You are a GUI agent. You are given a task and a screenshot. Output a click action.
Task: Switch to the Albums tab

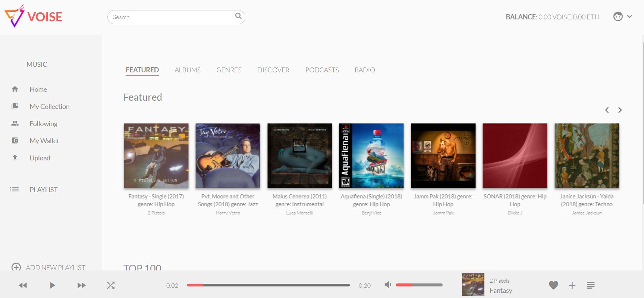click(188, 70)
